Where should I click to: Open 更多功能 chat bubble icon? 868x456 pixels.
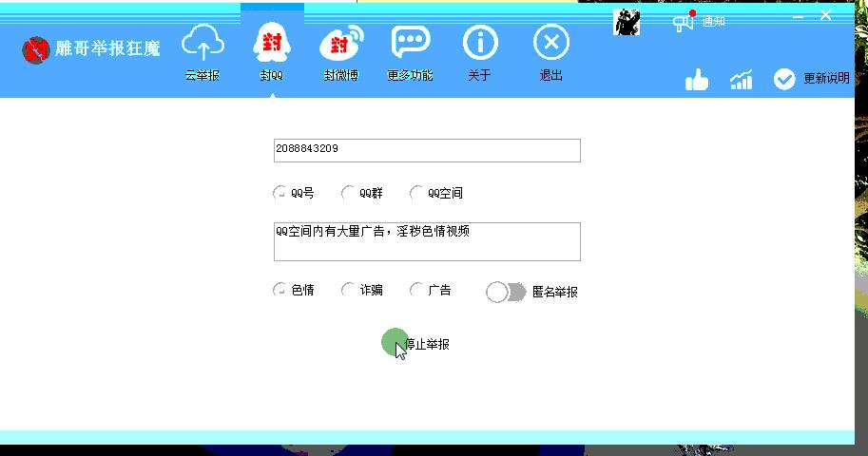pos(411,44)
